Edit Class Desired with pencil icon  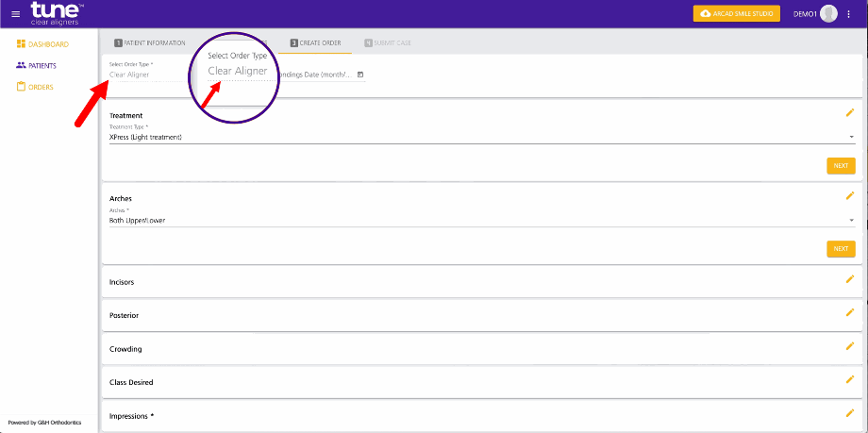point(850,379)
